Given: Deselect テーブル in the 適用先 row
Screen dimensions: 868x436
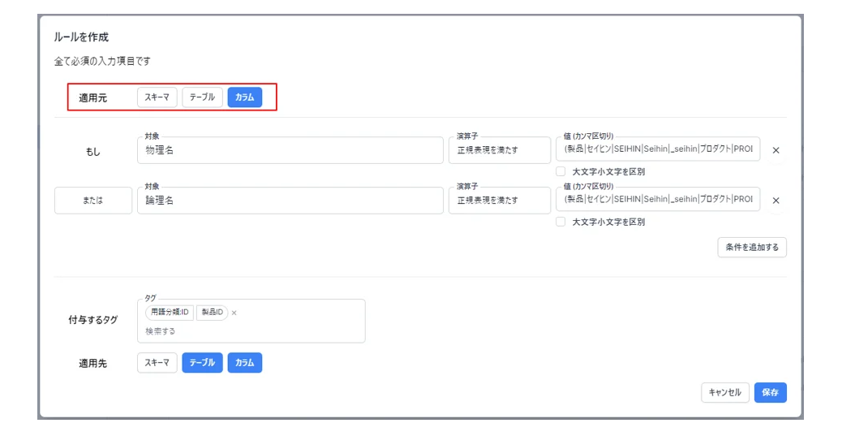Looking at the screenshot, I should pyautogui.click(x=202, y=363).
